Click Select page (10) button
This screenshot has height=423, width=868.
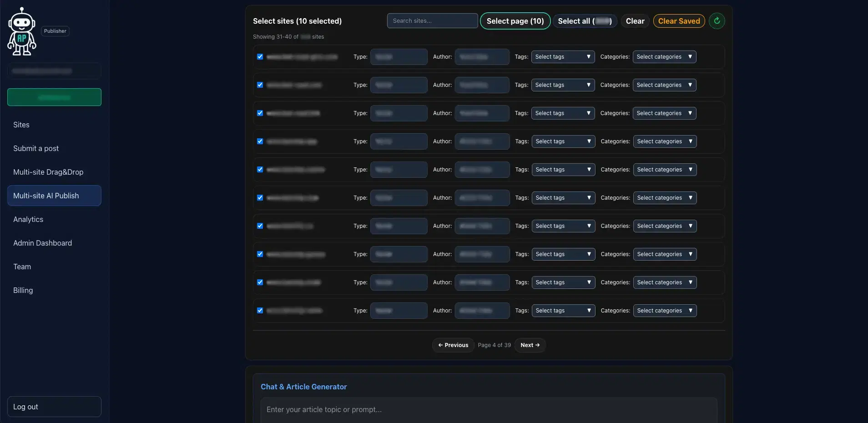point(515,21)
